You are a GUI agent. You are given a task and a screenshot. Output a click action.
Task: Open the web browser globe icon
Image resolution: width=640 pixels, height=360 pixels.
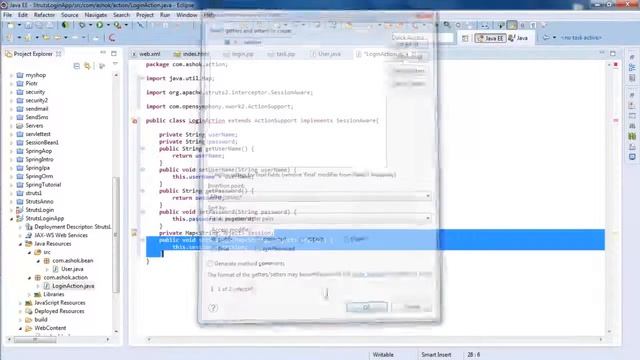tap(65, 25)
